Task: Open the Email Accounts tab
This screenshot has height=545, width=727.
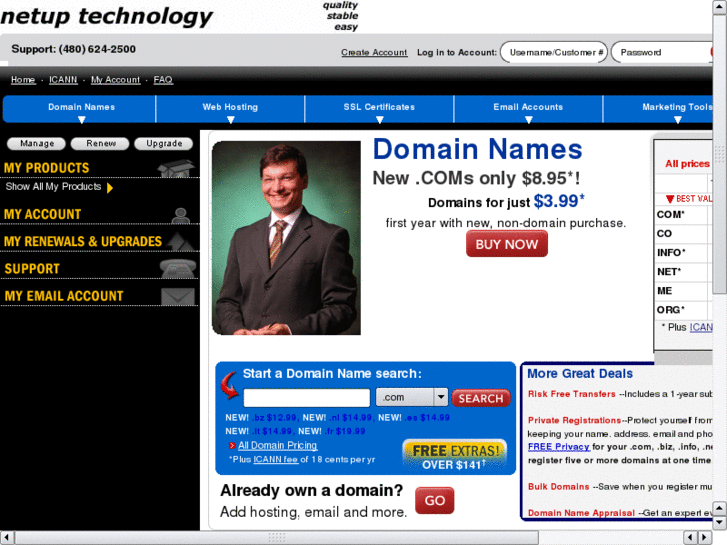Action: [528, 109]
